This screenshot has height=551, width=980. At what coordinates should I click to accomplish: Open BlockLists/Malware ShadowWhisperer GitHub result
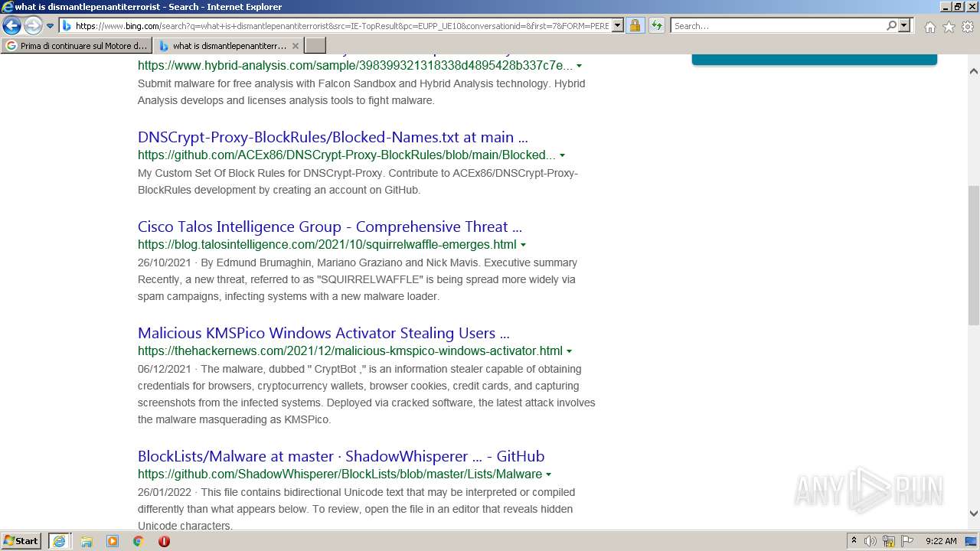(x=341, y=456)
